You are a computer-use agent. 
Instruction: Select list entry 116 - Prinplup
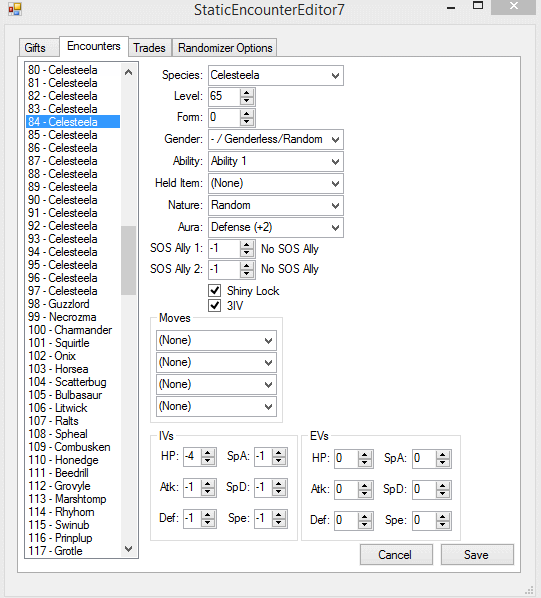point(73,538)
